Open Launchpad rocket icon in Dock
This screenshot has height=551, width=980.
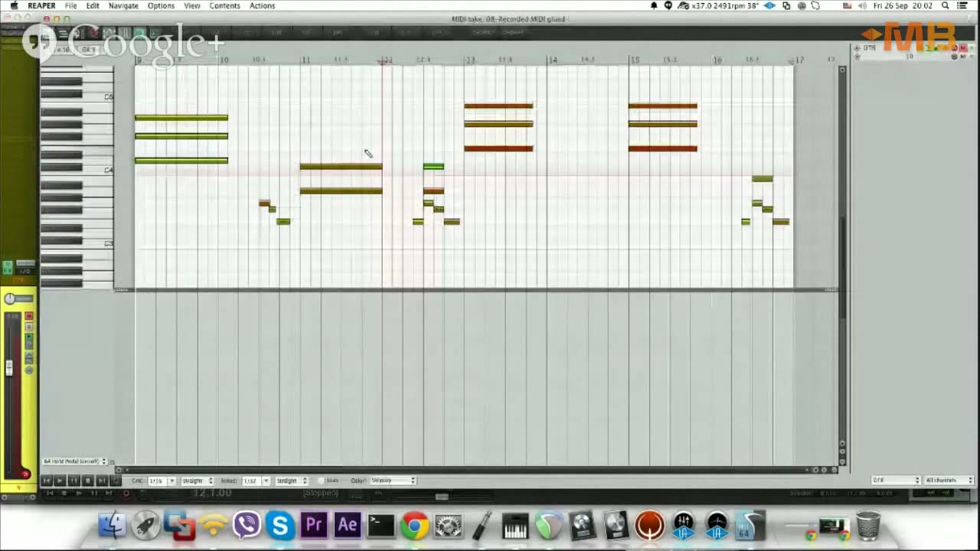[146, 526]
